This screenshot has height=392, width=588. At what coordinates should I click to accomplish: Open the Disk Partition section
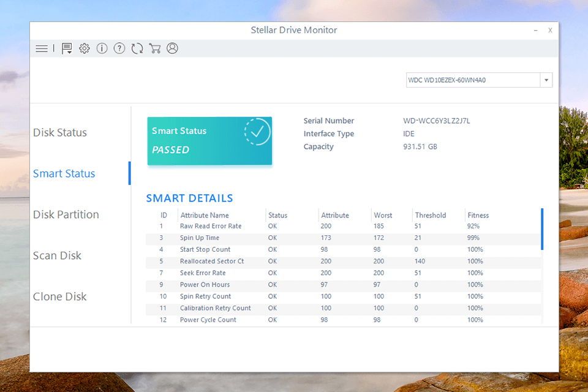coord(66,215)
